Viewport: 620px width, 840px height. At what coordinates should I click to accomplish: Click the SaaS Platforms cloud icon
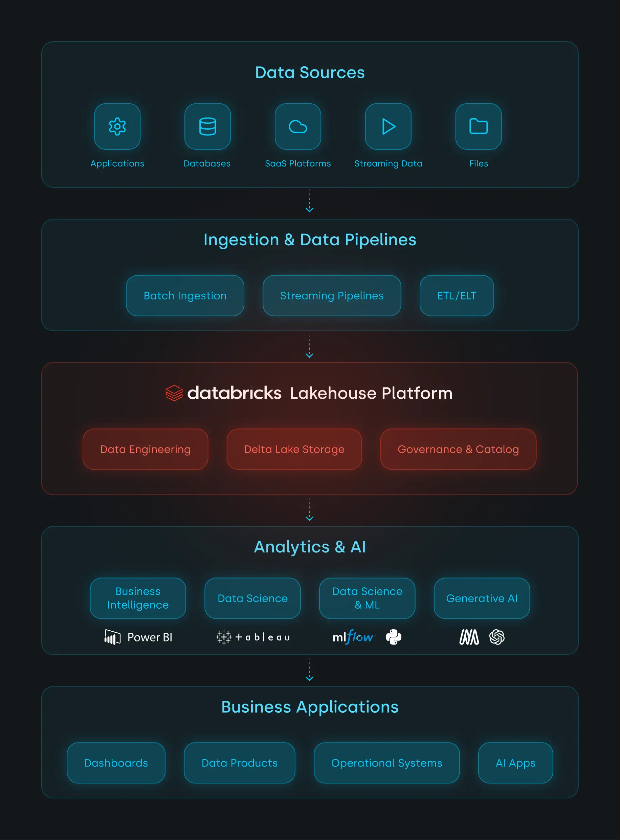pos(297,127)
